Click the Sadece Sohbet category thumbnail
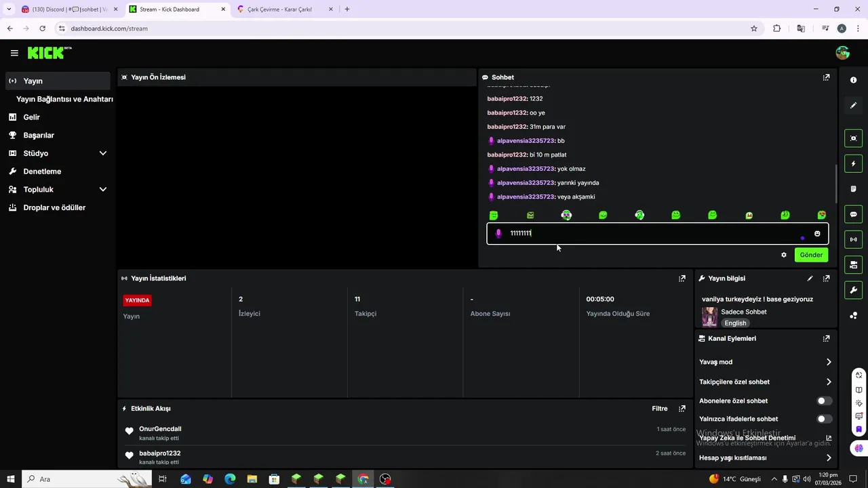Image resolution: width=868 pixels, height=488 pixels. tap(709, 317)
